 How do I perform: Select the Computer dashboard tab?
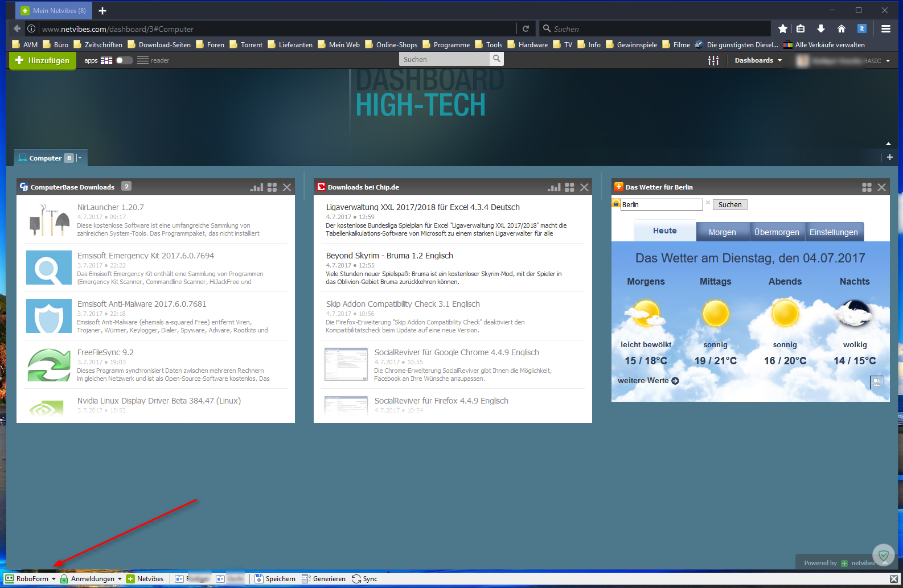pyautogui.click(x=46, y=158)
